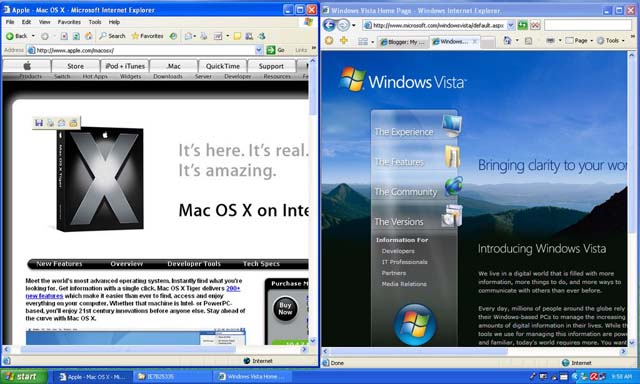Click the Developer Tools link
Viewport: 640px width, 384px height.
point(194,264)
